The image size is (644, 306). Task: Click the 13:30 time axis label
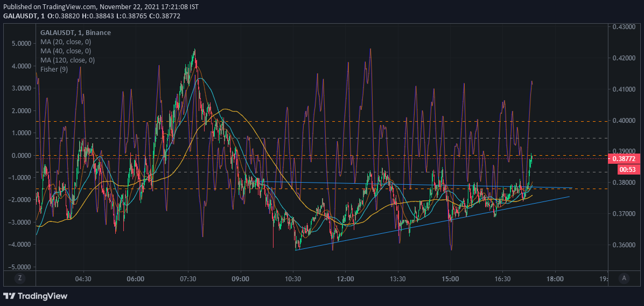397,279
